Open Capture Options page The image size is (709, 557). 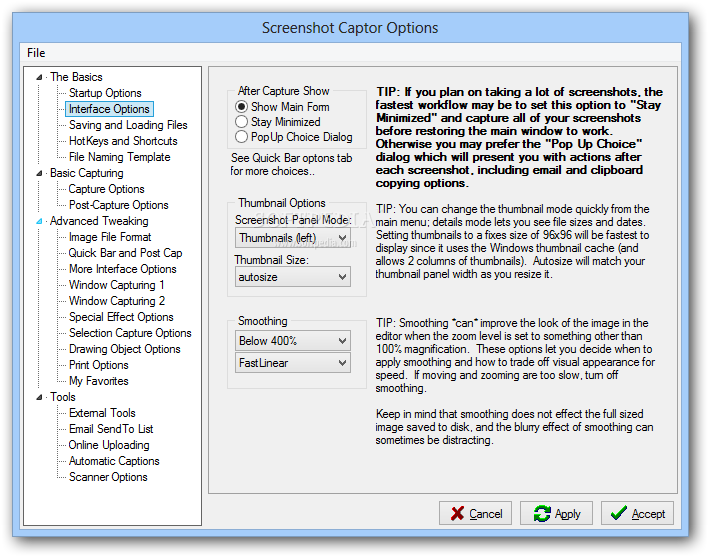tap(106, 189)
